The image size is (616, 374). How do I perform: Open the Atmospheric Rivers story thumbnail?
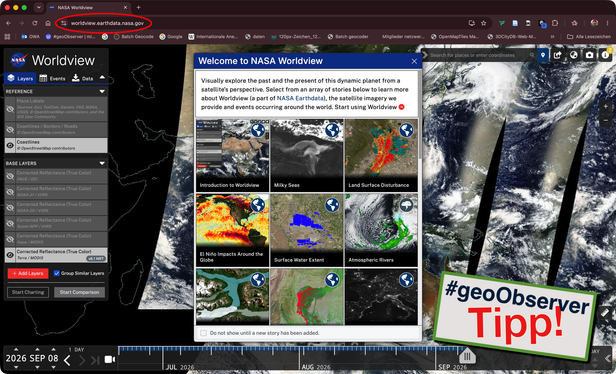click(x=381, y=230)
